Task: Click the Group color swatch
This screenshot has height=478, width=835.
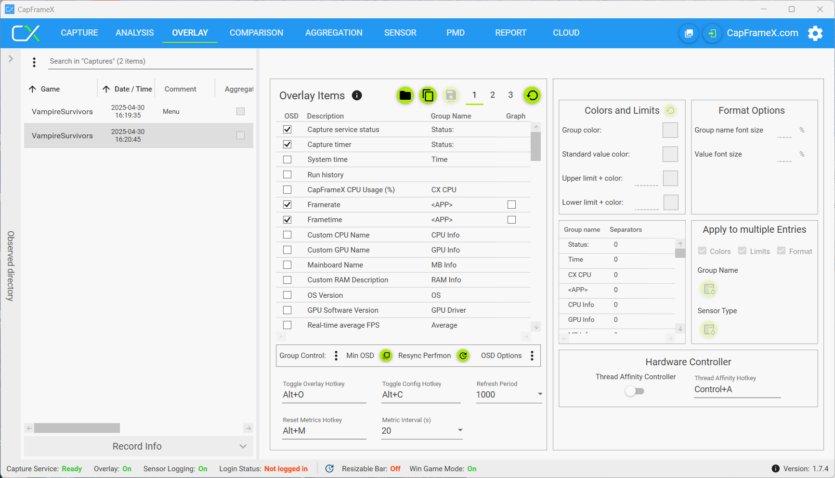Action: pos(670,130)
